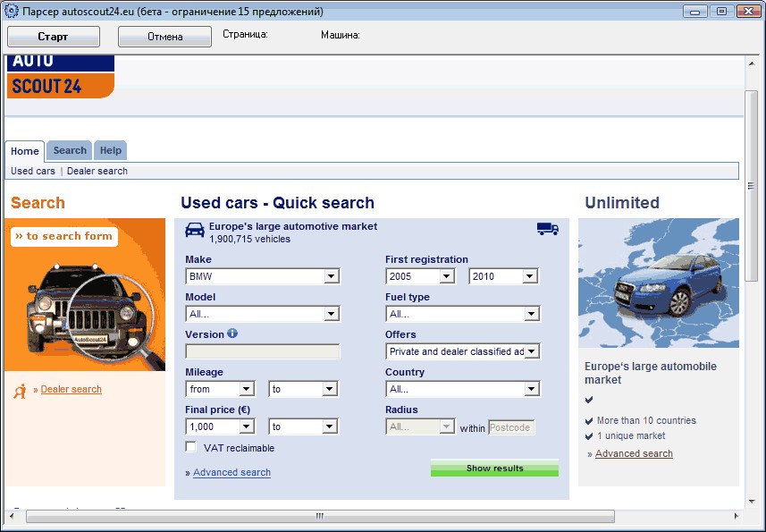Click the 'Used cars - Quick search' heading
The height and width of the screenshot is (532, 766).
[277, 203]
